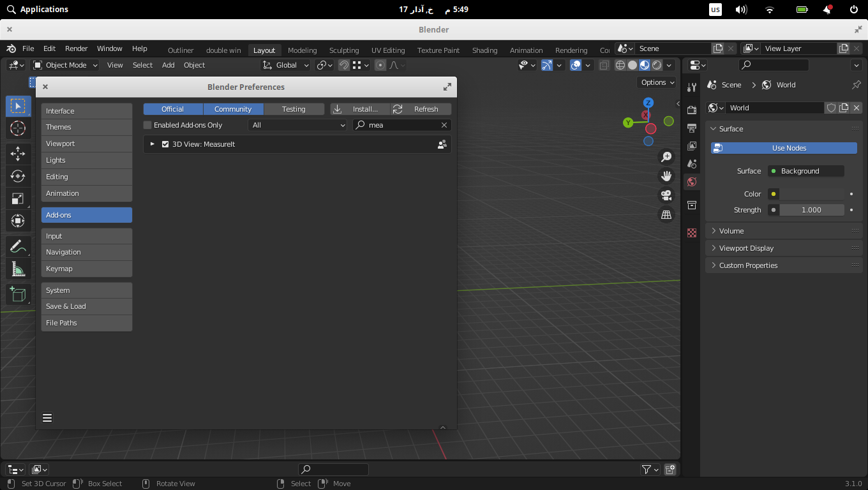The image size is (868, 490).
Task: Open Scene properties tab icon
Action: coord(692,164)
